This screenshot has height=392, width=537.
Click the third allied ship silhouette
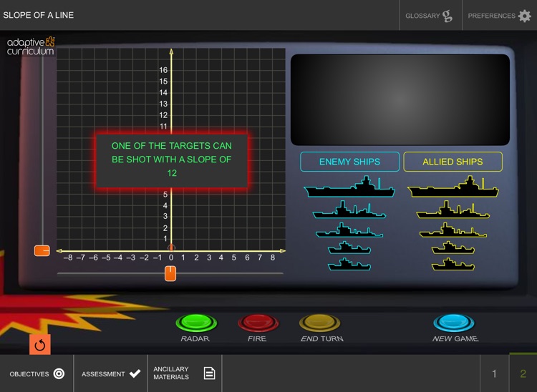point(453,230)
